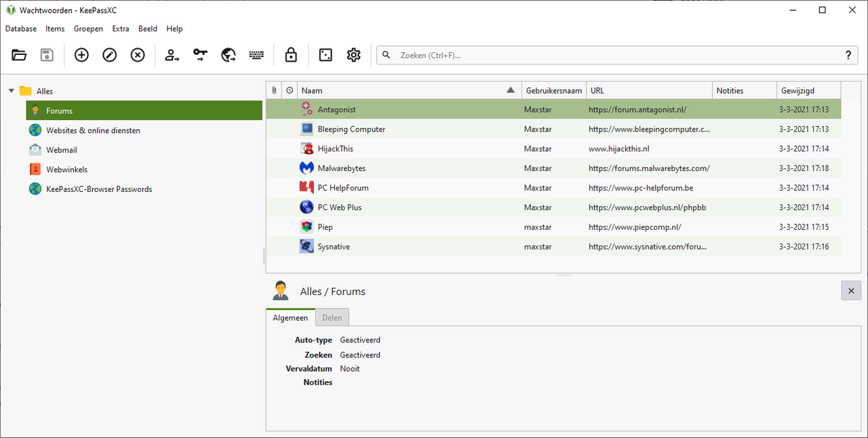Click URL https://forum.antagonist.nl/
The height and width of the screenshot is (438, 868).
[x=637, y=109]
